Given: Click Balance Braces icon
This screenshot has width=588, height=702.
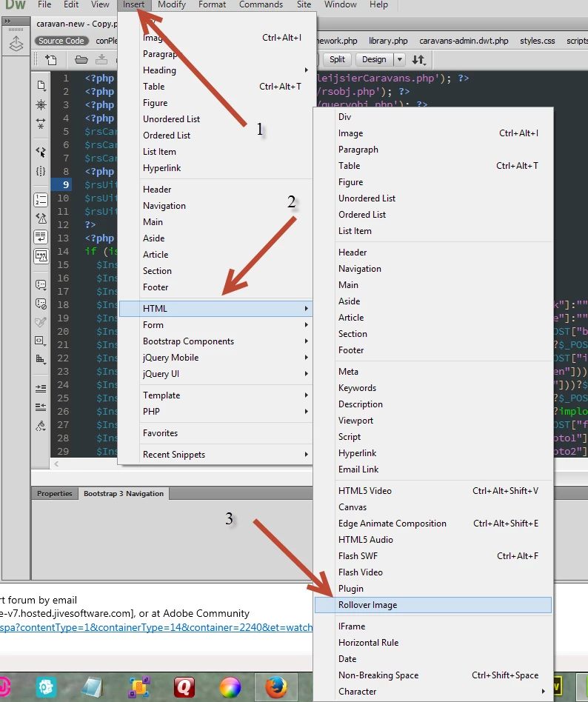Looking at the screenshot, I should pyautogui.click(x=41, y=172).
